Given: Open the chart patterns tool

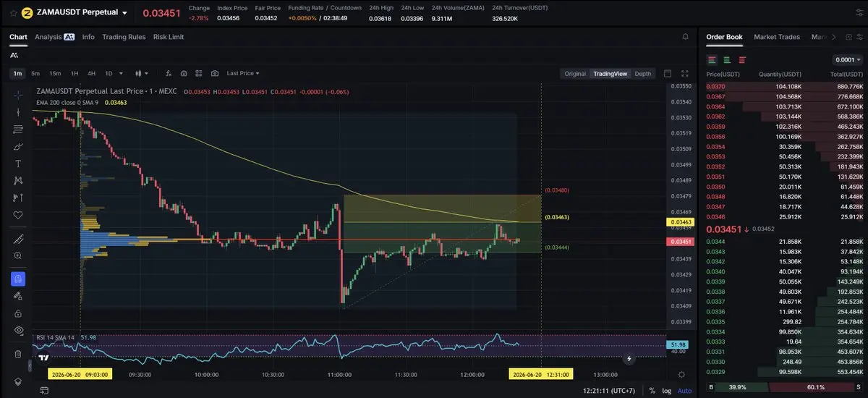Looking at the screenshot, I should [18, 180].
